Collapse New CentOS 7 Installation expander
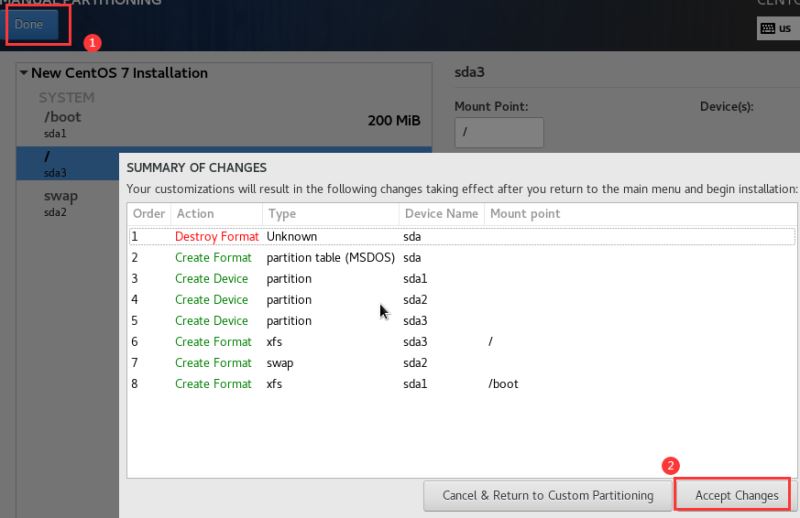The image size is (800, 518). tap(24, 73)
